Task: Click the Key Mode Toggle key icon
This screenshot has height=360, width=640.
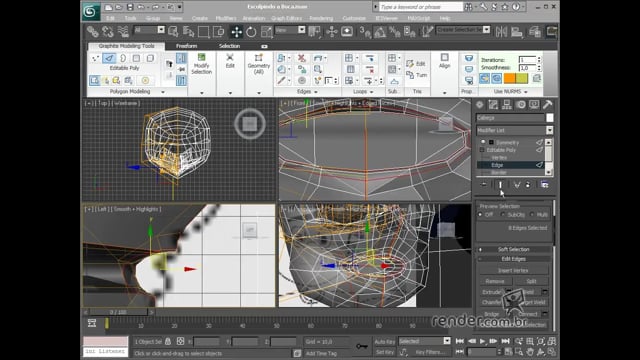Action: coord(362,346)
